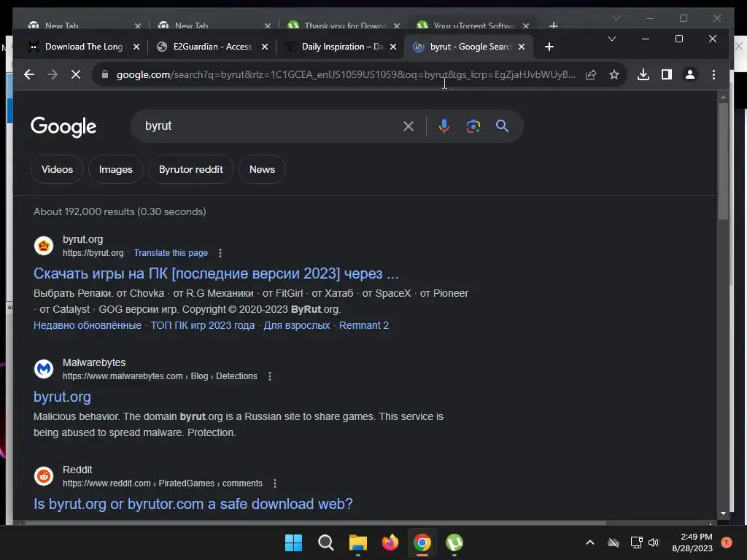Click the horizontal scrollbar
The height and width of the screenshot is (560, 747).
coord(315,523)
